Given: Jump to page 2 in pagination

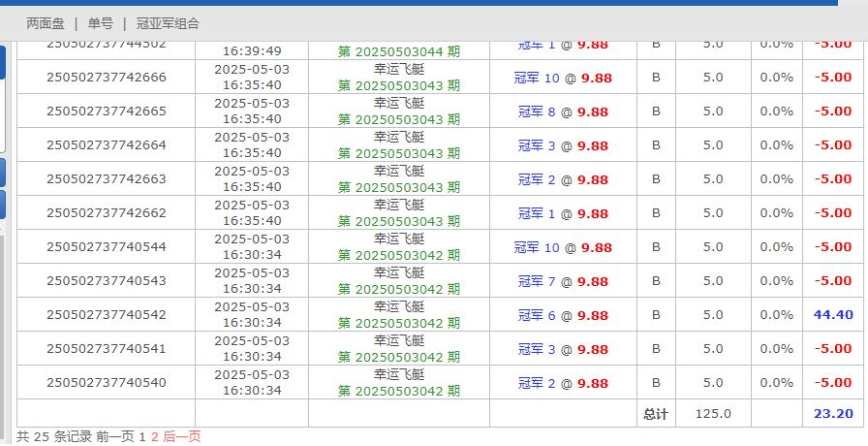Looking at the screenshot, I should 153,436.
